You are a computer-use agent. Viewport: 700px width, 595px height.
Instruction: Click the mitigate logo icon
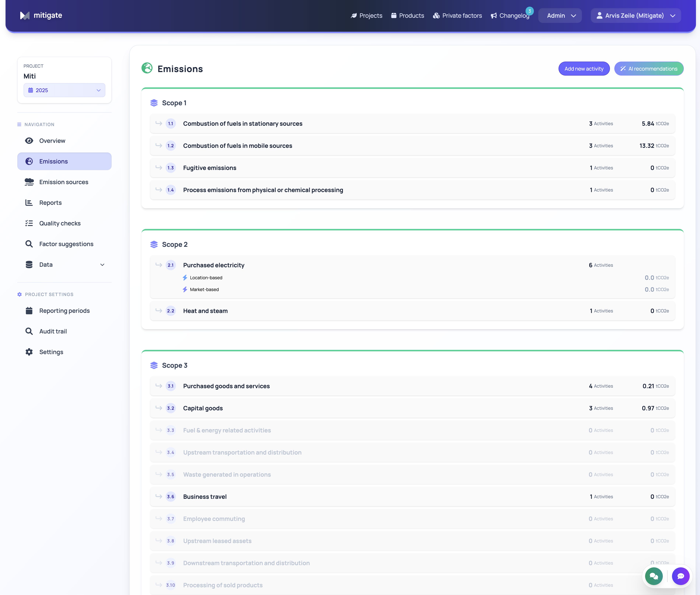click(25, 15)
